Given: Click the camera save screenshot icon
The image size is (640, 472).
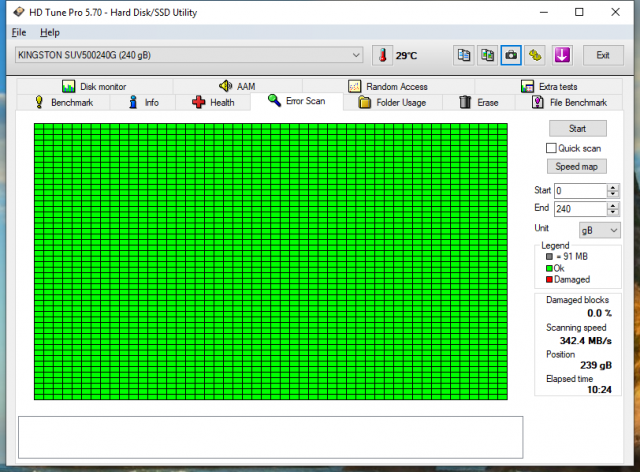Looking at the screenshot, I should (511, 55).
